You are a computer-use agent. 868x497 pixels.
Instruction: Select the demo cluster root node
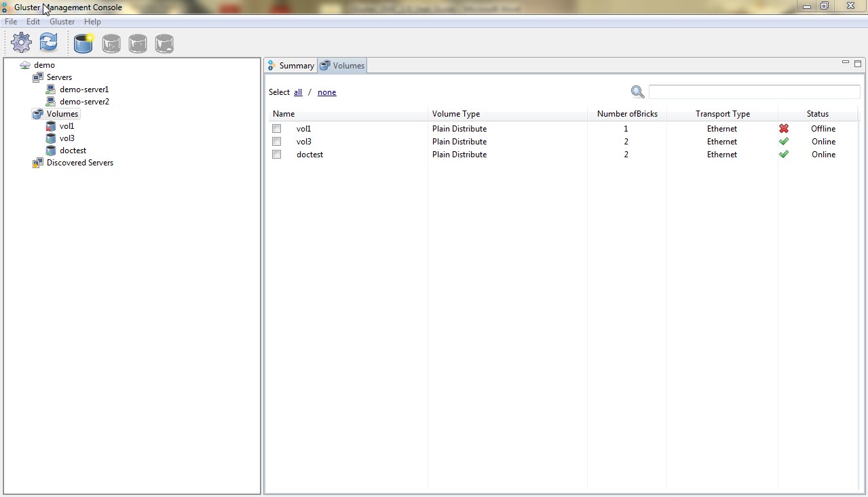(44, 65)
